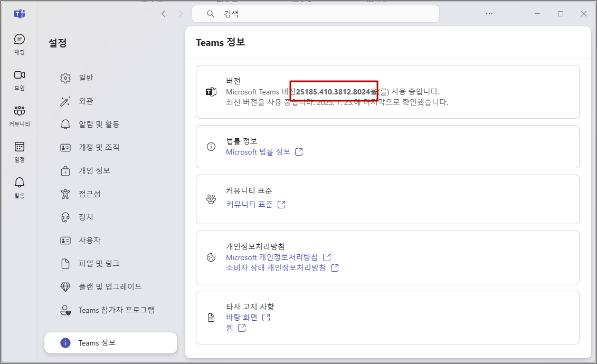This screenshot has height=364, width=597.
Task: Click external-link icon beside Microsoft 법률 정보
Action: point(299,152)
